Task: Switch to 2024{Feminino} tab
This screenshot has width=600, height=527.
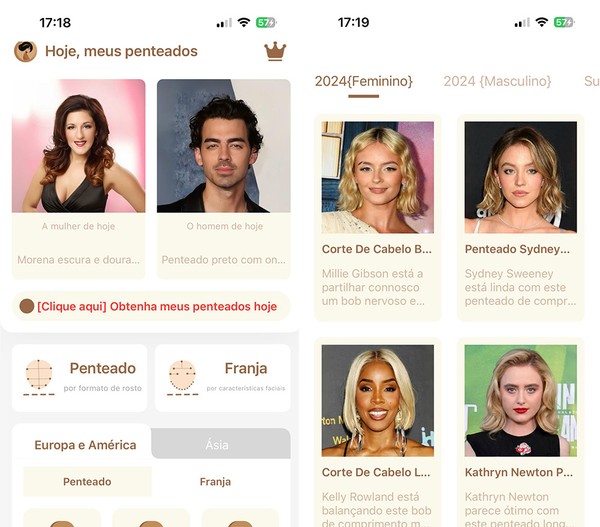Action: (364, 81)
